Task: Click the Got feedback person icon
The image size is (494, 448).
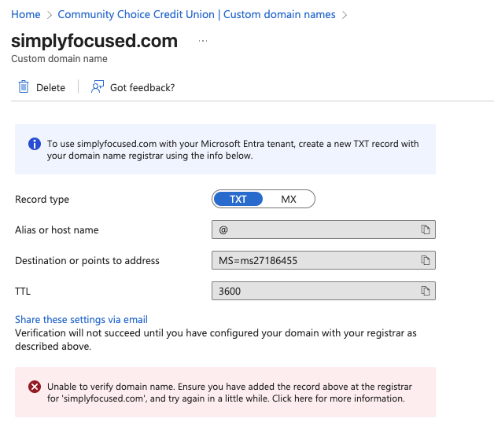Action: pyautogui.click(x=98, y=87)
